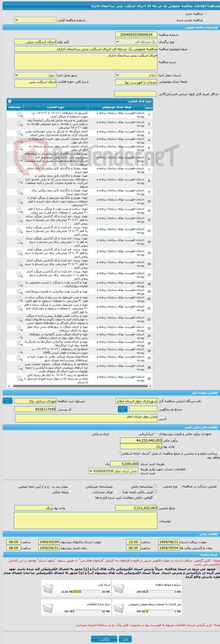This screenshot has width=220, height=644.
Task: Open the استان محل اجرا dropdown
Action: (136, 75)
